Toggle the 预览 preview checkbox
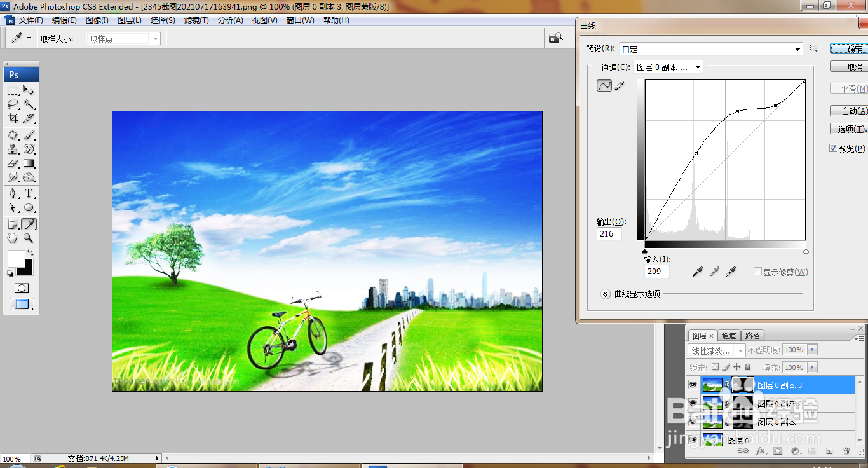Viewport: 868px width, 468px height. (x=834, y=148)
